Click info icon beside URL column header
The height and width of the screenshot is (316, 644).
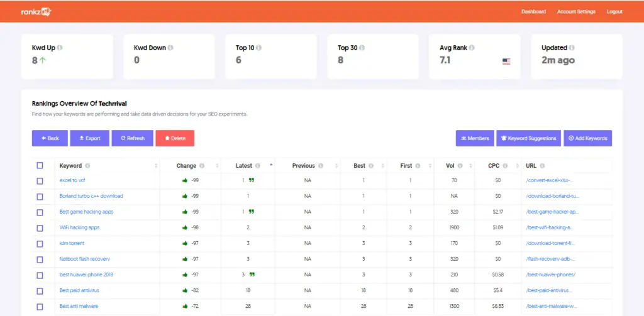pos(542,166)
